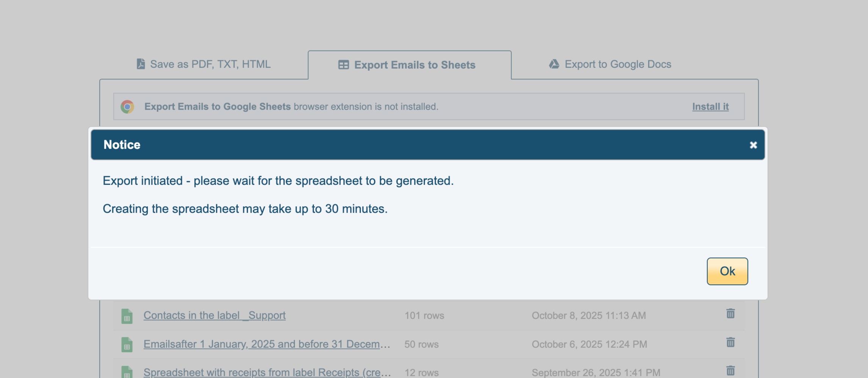The width and height of the screenshot is (868, 378).
Task: Click the sheet icon beside Contacts in the label _Support
Action: 127,316
